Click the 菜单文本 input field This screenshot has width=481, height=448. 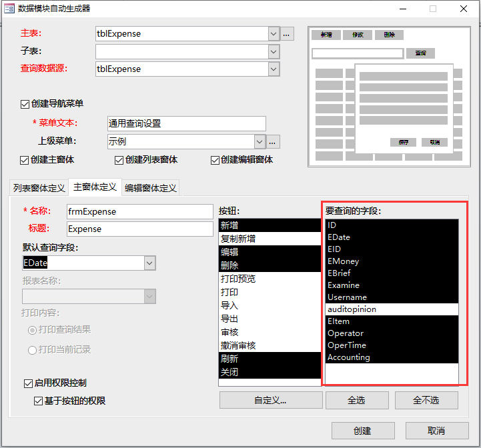187,123
